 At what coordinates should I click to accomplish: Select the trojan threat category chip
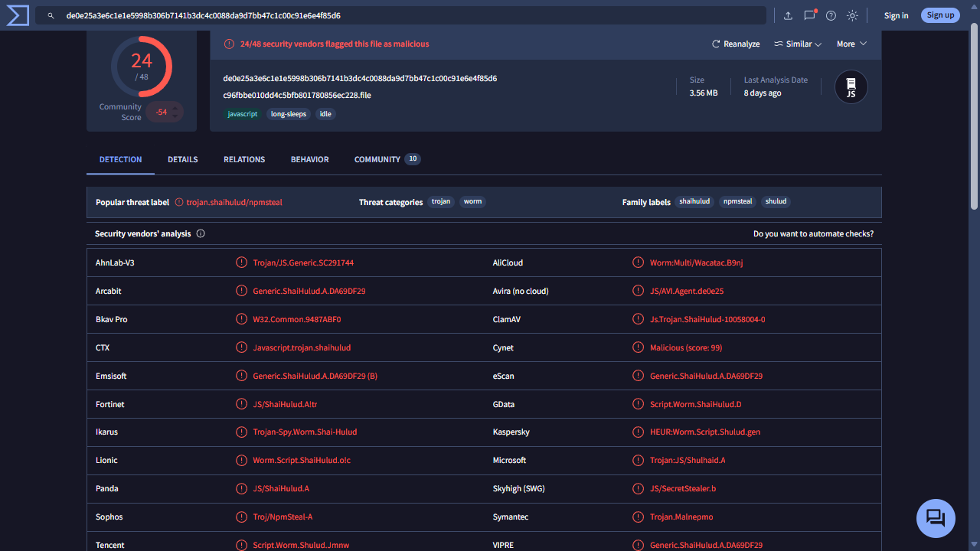click(441, 202)
